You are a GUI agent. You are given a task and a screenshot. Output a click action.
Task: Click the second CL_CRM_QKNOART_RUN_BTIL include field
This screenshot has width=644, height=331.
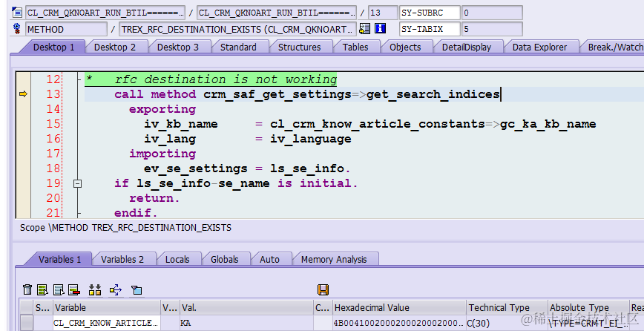[277, 13]
